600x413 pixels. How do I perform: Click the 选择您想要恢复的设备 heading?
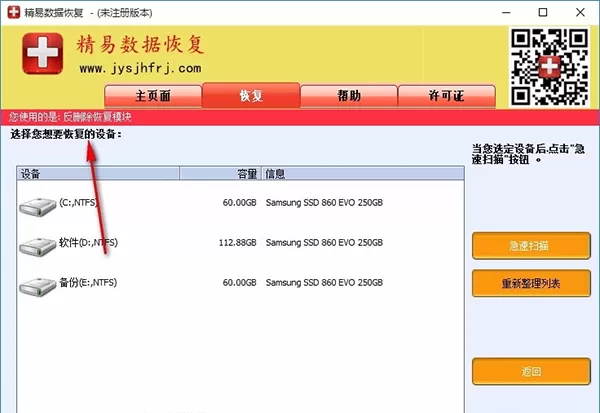66,134
